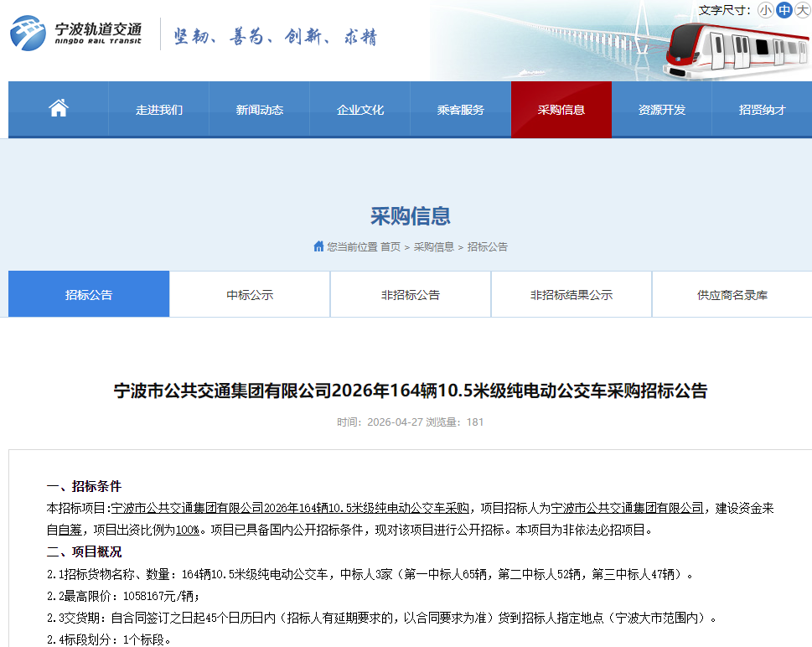Open the 乘客服务 navigation menu
The image size is (812, 647).
coord(460,109)
